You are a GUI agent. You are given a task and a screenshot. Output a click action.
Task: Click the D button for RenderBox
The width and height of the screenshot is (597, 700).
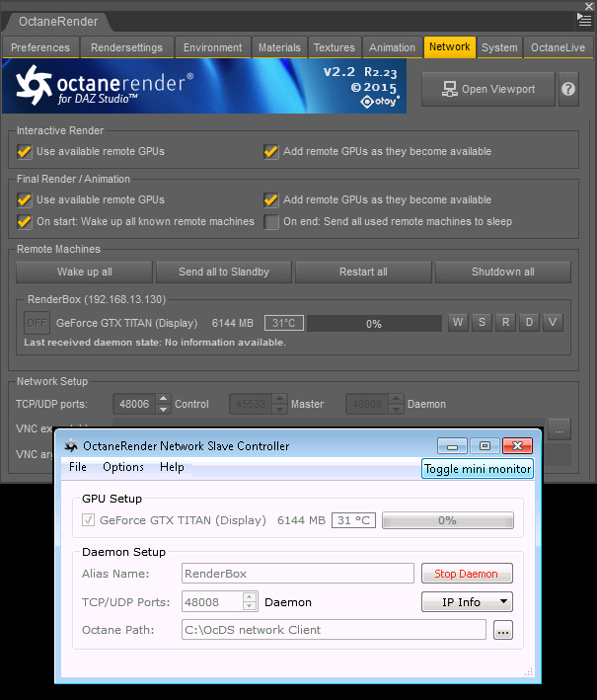click(529, 322)
